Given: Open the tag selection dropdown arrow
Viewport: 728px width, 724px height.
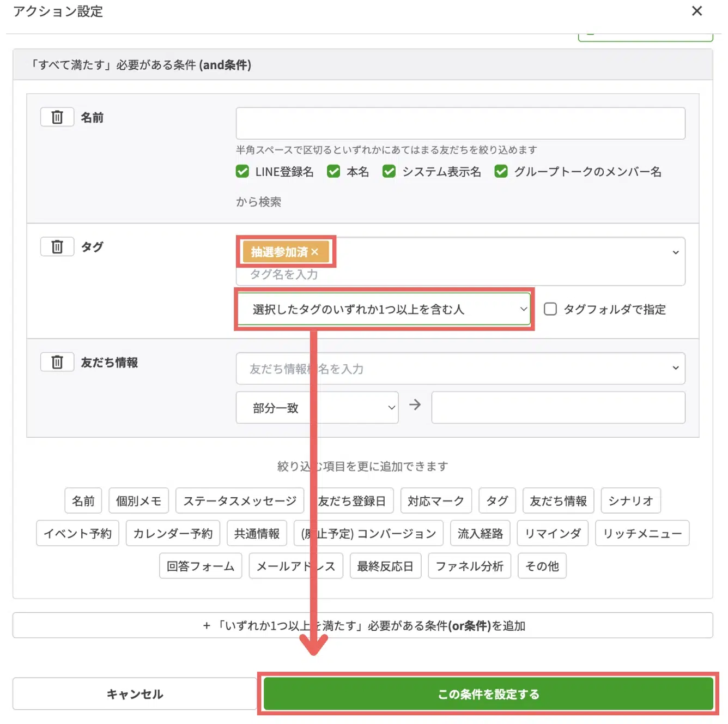Looking at the screenshot, I should [676, 252].
